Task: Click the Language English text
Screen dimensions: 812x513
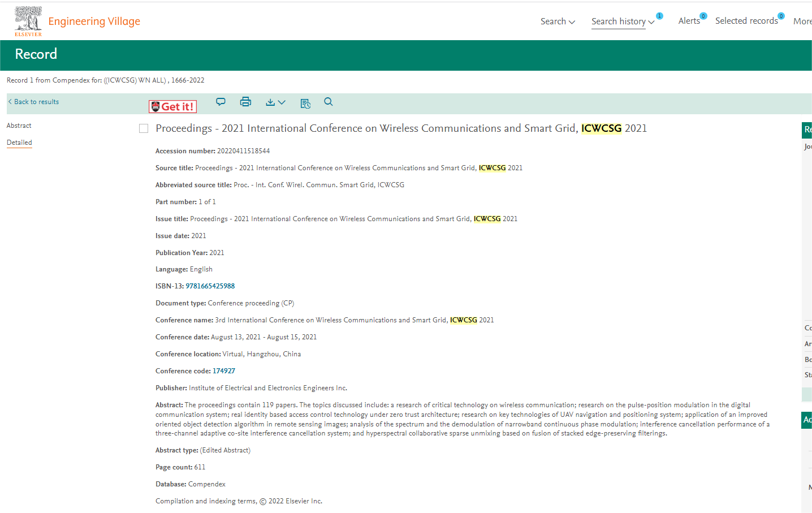Action: point(184,269)
